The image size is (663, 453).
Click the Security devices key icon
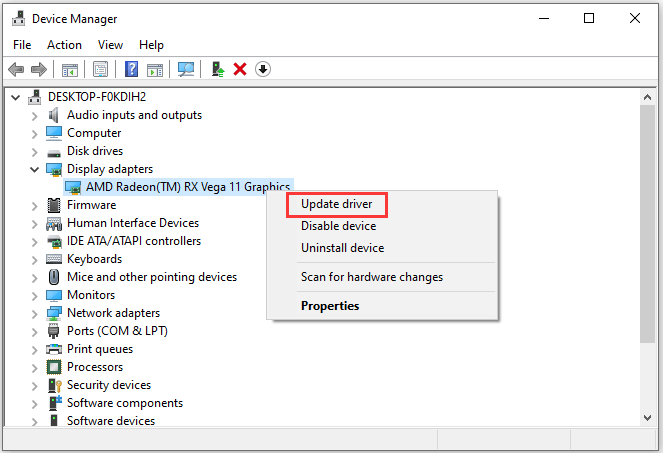[x=55, y=385]
